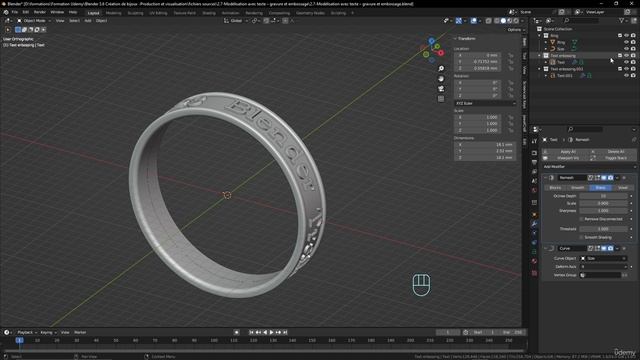This screenshot has height=360, width=640.
Task: Hide Text embossing.001 collection with eye icon
Action: pos(627,69)
